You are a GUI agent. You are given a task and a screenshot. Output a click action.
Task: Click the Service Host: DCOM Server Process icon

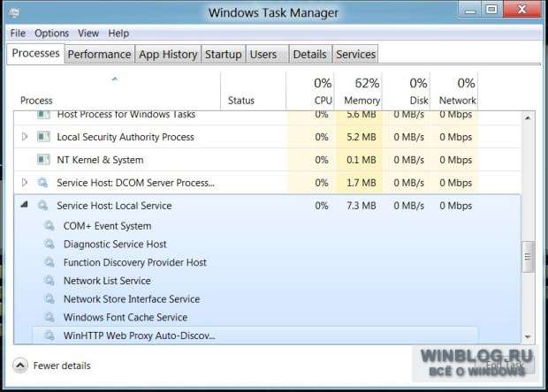[x=43, y=183]
